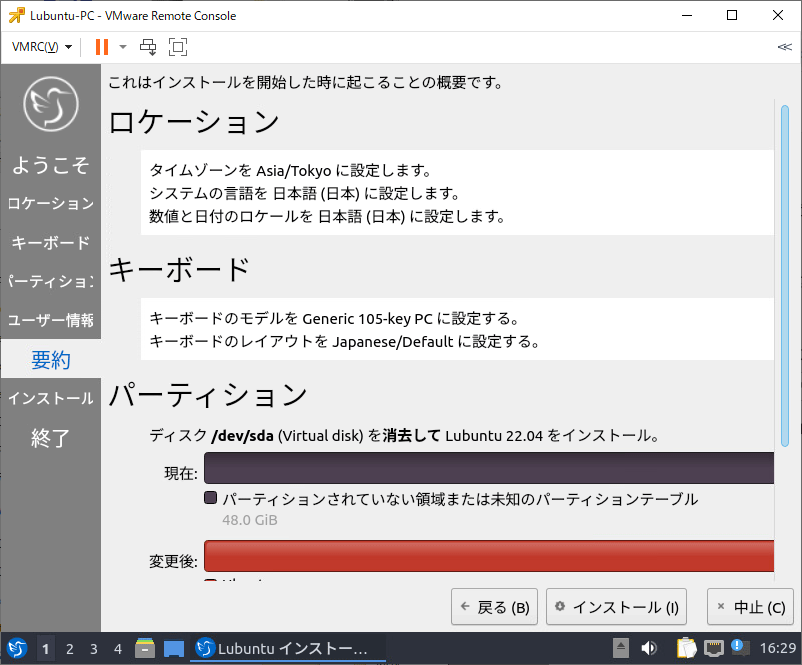Click the Asia/Tokyo timezone line

[291, 170]
